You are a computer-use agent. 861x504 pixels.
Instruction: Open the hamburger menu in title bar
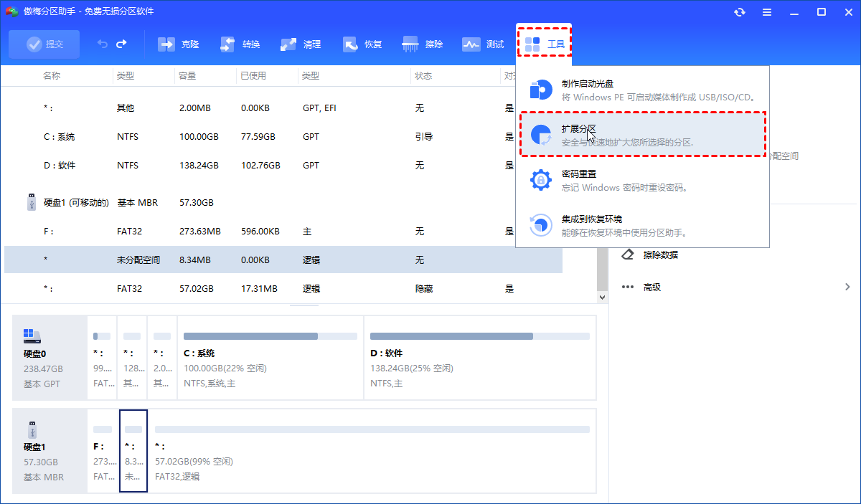click(x=767, y=12)
